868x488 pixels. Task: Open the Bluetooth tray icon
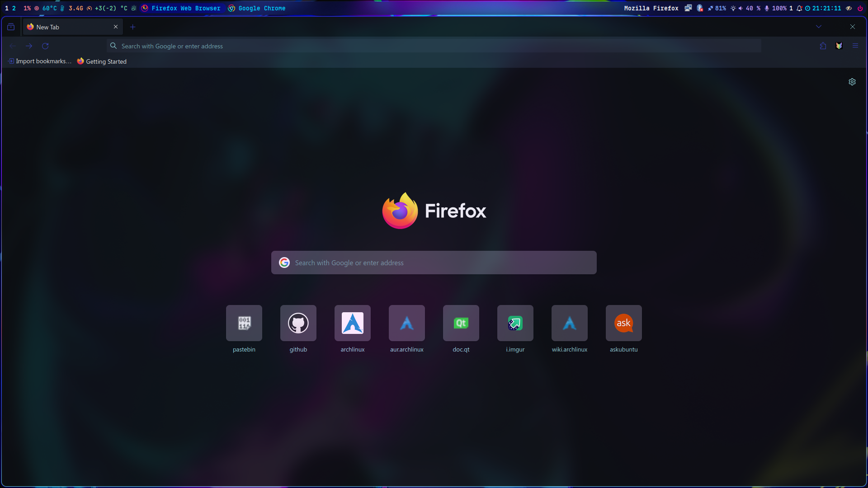(700, 8)
